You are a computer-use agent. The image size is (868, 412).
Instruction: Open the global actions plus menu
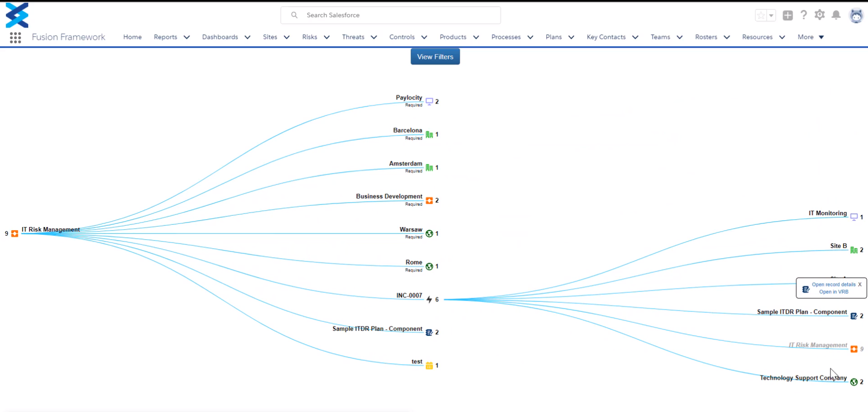click(788, 15)
